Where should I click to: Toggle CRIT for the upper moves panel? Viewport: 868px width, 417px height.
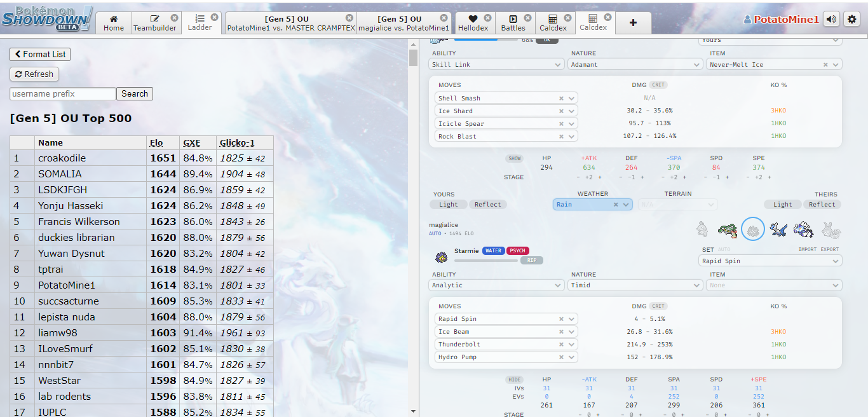tap(658, 85)
